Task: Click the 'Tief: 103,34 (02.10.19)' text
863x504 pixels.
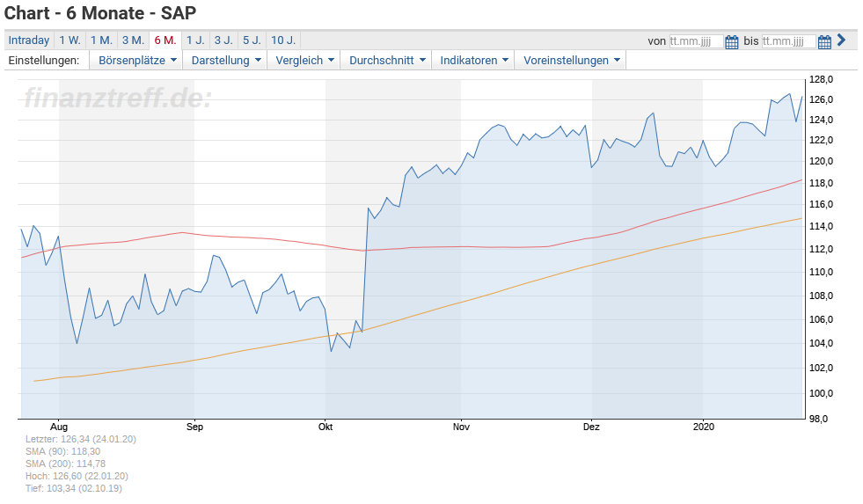Action: tap(74, 488)
